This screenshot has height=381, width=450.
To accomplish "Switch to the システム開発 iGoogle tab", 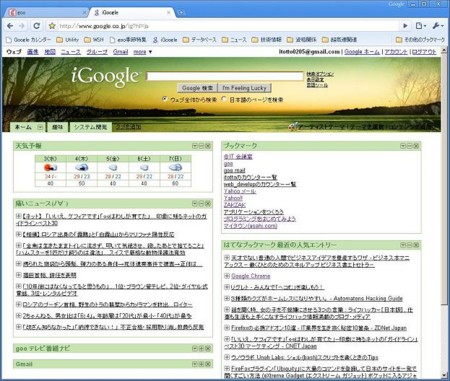I will [90, 127].
